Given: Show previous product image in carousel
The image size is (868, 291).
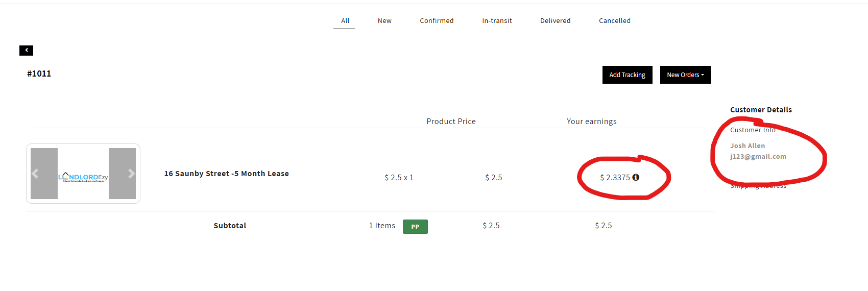Looking at the screenshot, I should click(35, 174).
